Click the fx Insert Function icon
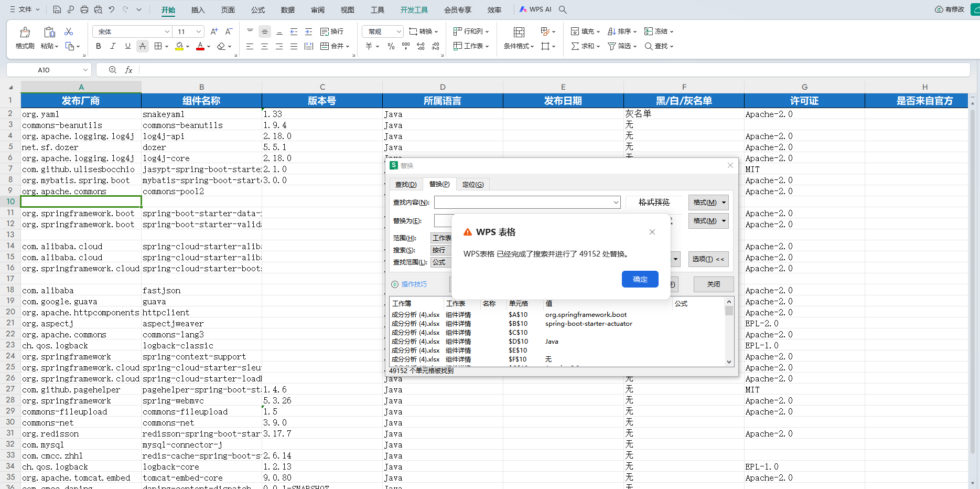980x489 pixels. pos(128,70)
